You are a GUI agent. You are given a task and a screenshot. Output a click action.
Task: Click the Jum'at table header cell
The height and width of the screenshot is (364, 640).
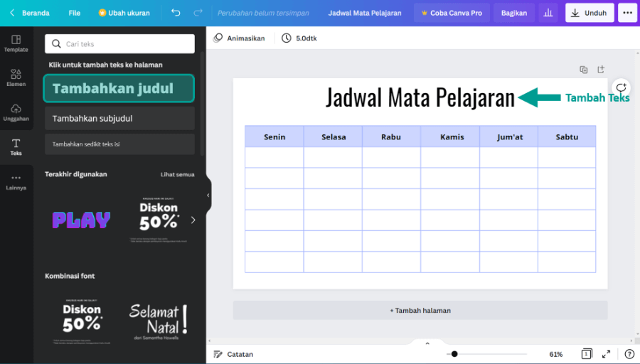509,136
